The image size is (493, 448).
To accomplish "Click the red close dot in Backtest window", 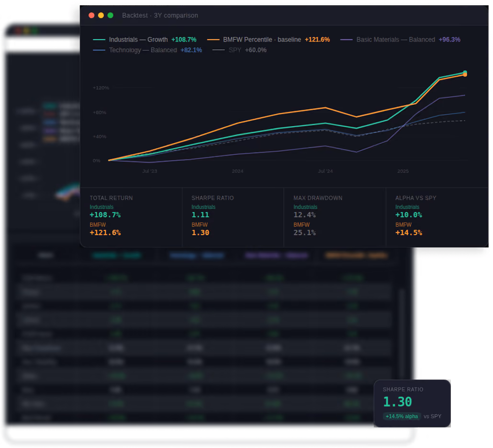I will point(91,15).
